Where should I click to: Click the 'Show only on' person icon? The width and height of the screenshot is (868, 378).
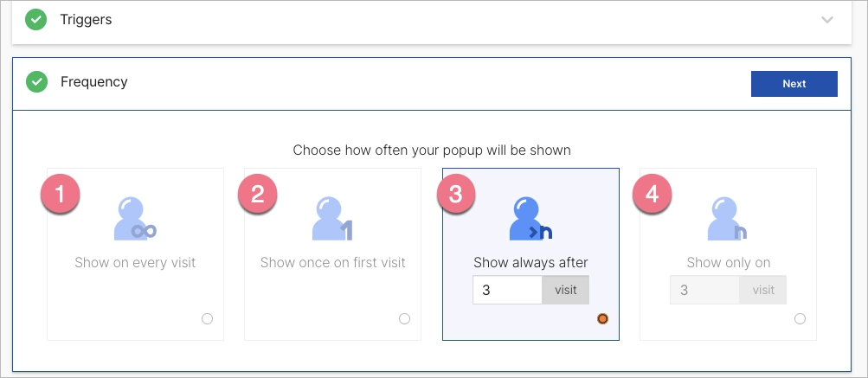click(x=727, y=218)
